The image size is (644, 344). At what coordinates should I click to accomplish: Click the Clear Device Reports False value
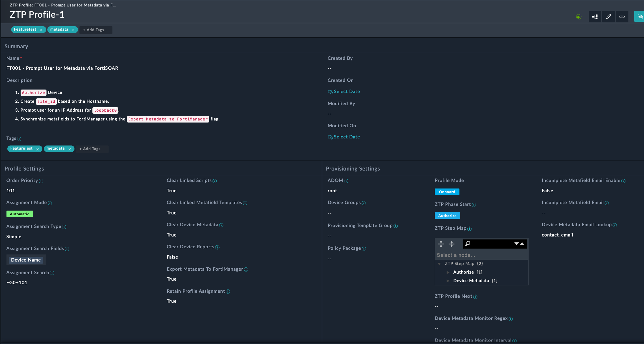(172, 257)
